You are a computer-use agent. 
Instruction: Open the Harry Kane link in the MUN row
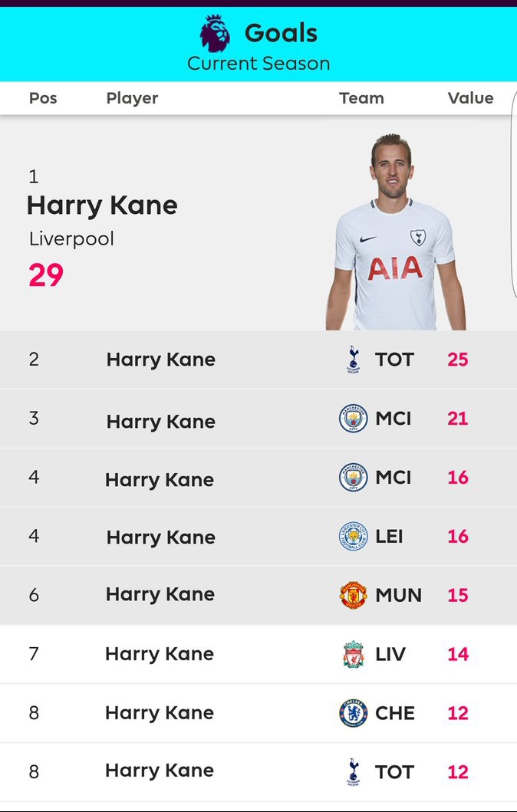(x=160, y=595)
